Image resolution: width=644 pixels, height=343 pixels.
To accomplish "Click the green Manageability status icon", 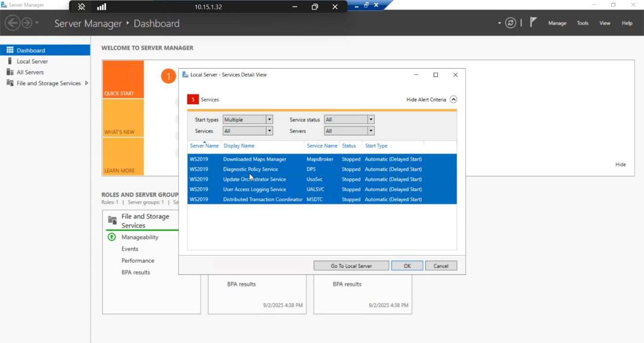I will coord(111,237).
